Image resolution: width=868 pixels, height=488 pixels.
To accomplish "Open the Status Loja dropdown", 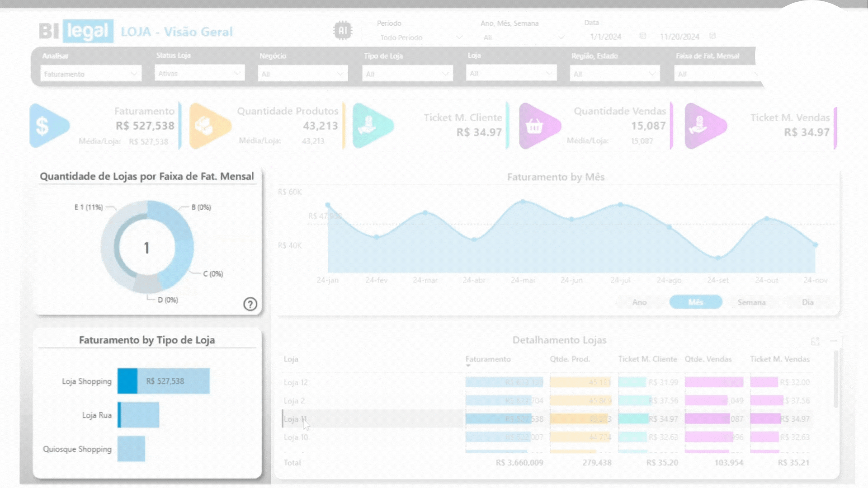I will pos(199,73).
